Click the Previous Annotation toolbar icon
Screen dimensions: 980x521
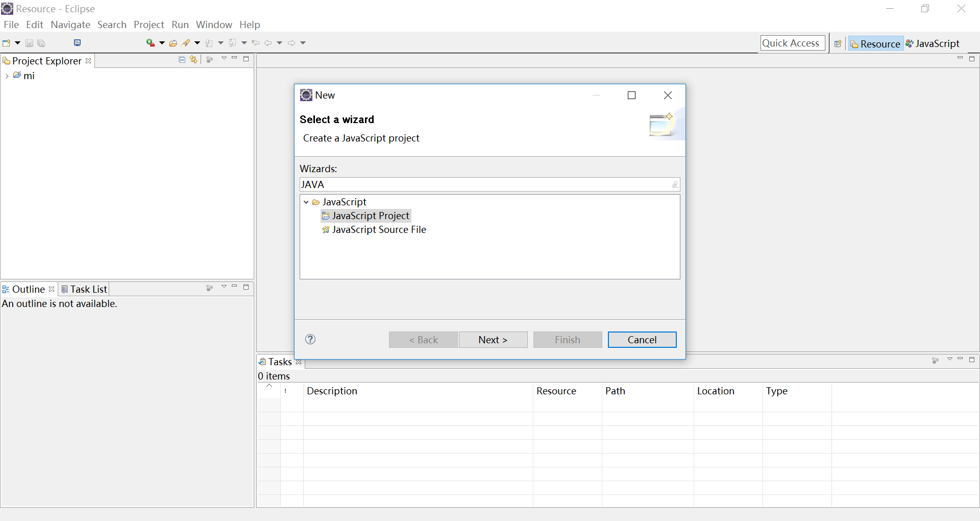pyautogui.click(x=233, y=43)
